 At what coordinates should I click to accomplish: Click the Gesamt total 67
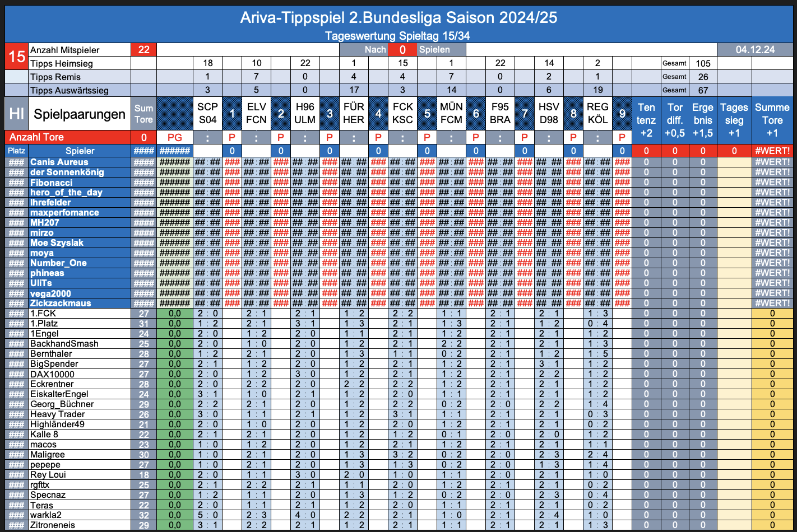point(703,90)
